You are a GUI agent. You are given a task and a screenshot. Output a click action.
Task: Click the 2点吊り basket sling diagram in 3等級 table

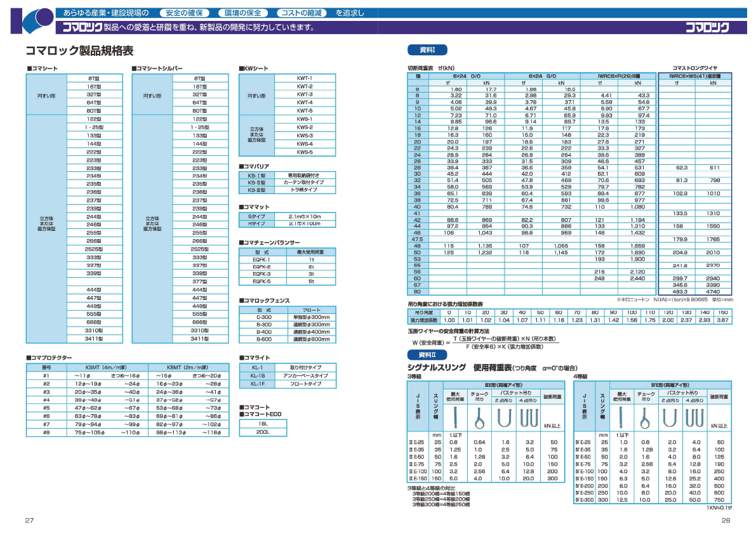pyautogui.click(x=504, y=418)
